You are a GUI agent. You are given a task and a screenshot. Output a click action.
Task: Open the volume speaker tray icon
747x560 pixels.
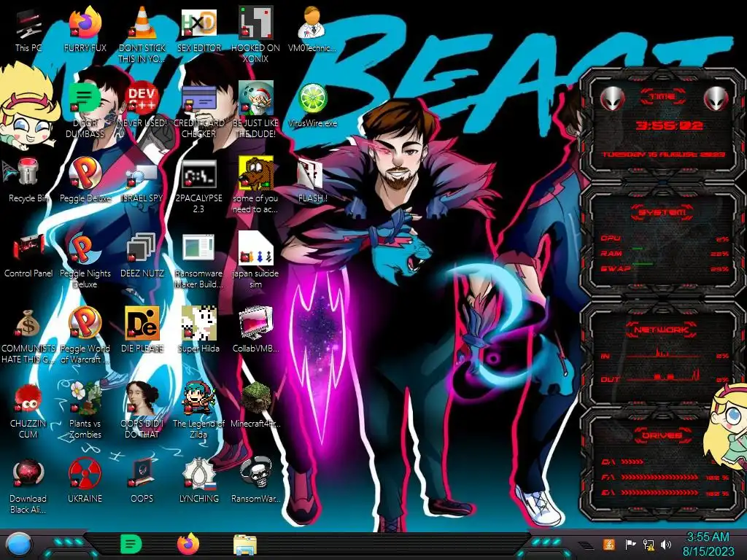666,544
